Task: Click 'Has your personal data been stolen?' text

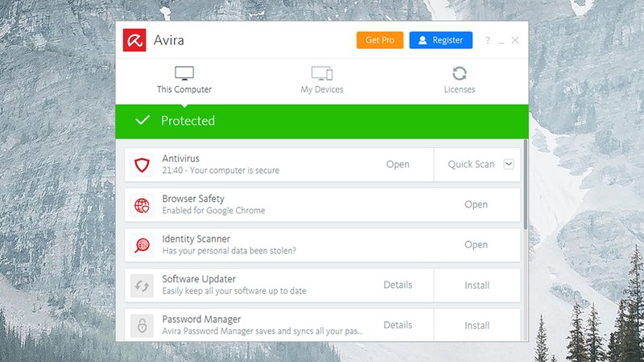Action: point(229,251)
